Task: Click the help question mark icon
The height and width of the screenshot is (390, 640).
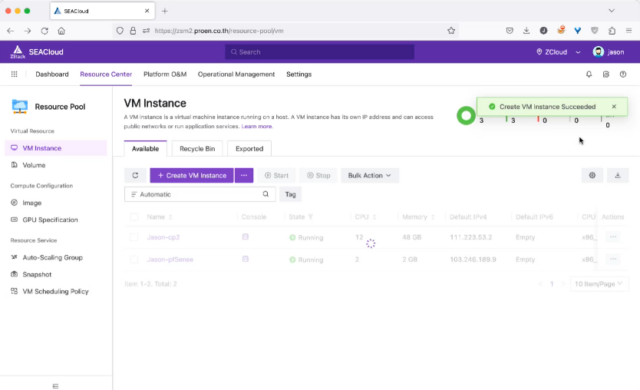Action: point(623,74)
